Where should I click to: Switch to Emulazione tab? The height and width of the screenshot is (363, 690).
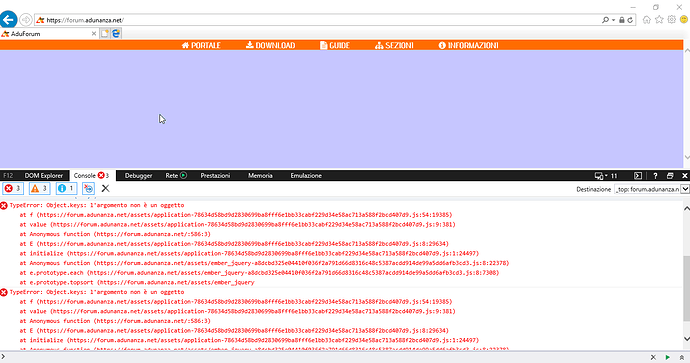click(x=306, y=176)
